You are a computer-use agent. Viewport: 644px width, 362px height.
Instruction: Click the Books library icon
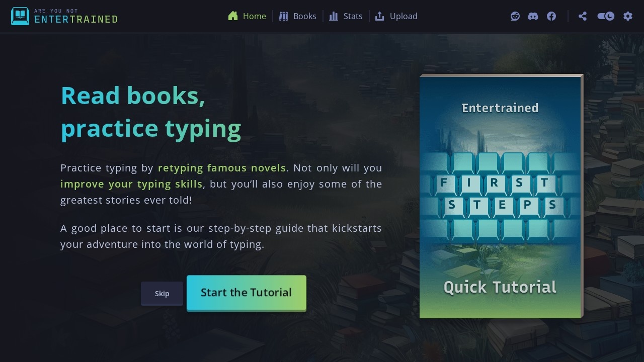click(283, 16)
